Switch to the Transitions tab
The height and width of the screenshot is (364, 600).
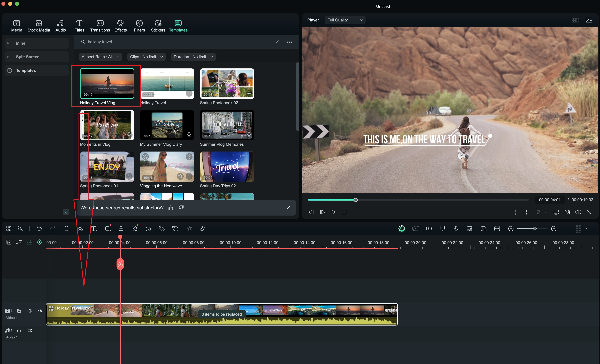pyautogui.click(x=100, y=26)
